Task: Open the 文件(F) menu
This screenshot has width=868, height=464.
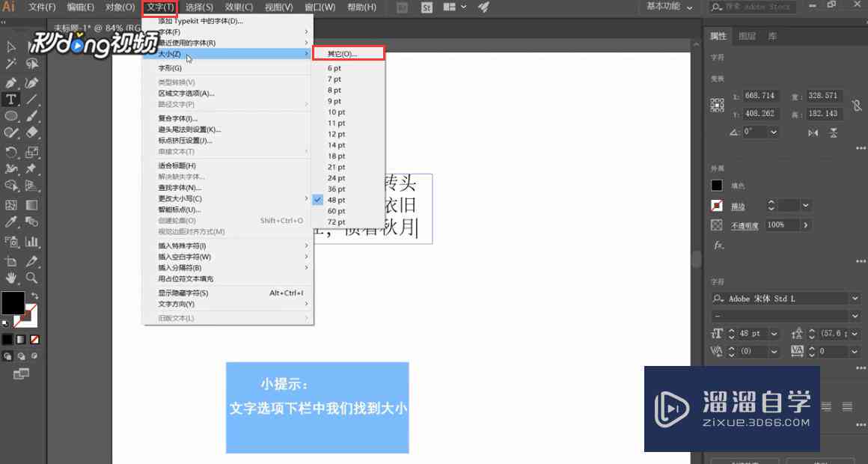Action: pos(42,7)
